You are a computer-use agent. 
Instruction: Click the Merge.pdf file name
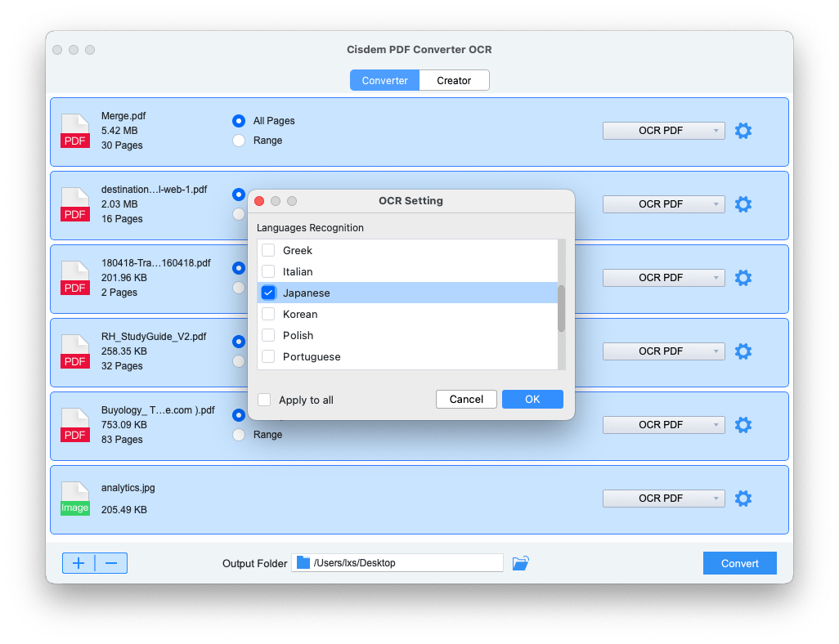click(123, 116)
